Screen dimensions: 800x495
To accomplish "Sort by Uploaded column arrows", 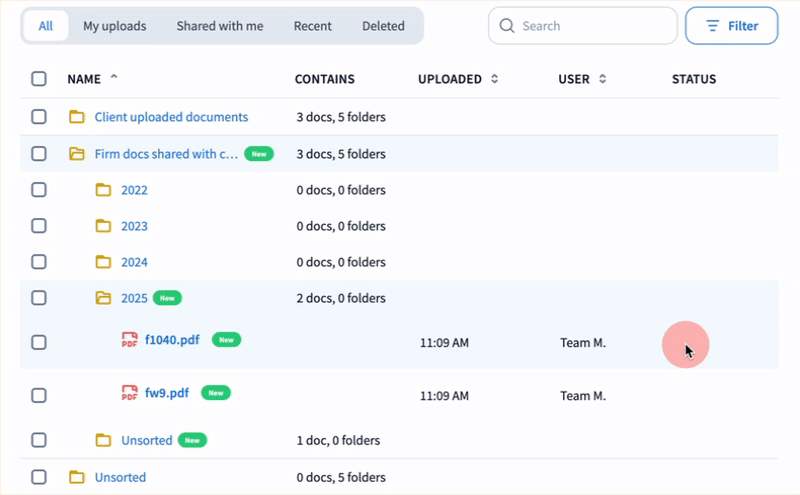I will click(x=494, y=79).
